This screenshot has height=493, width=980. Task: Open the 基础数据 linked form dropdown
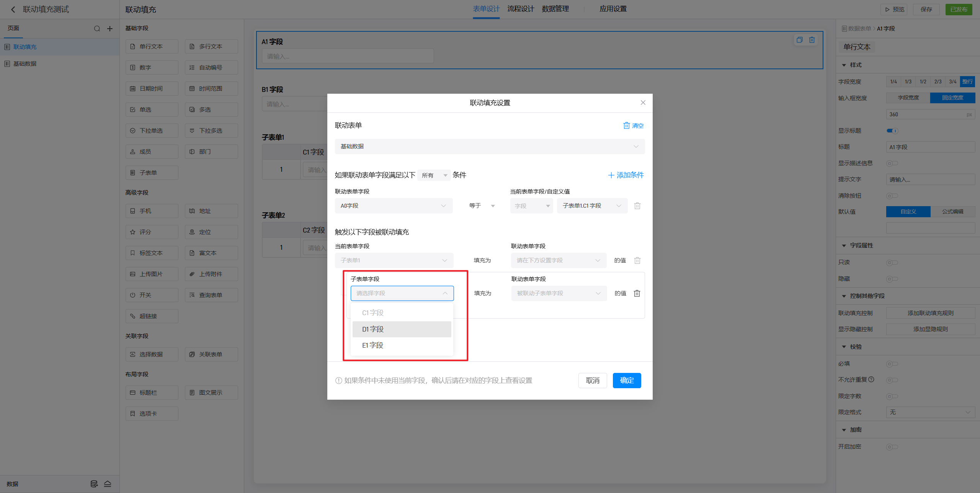490,146
